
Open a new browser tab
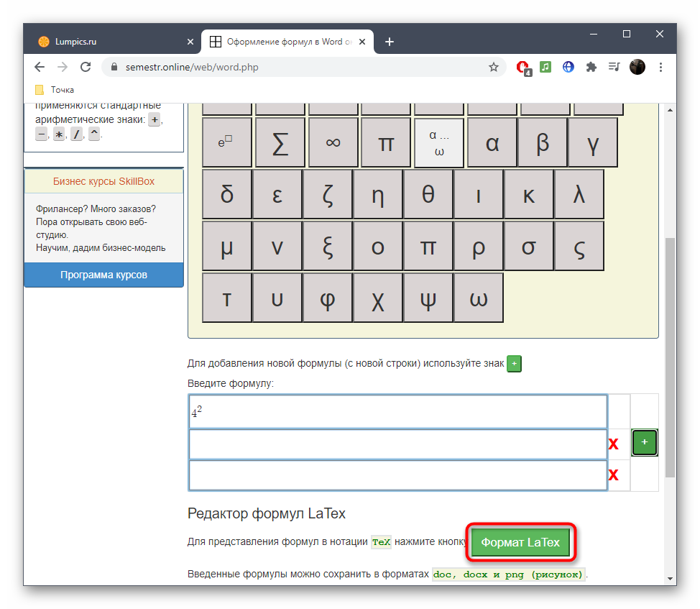click(390, 42)
